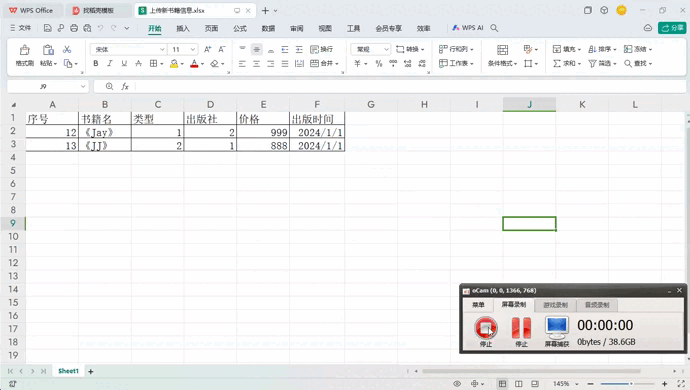Switch to the 视图 (View) ribbon tab
Image resolution: width=690 pixels, height=390 pixels.
coord(325,28)
